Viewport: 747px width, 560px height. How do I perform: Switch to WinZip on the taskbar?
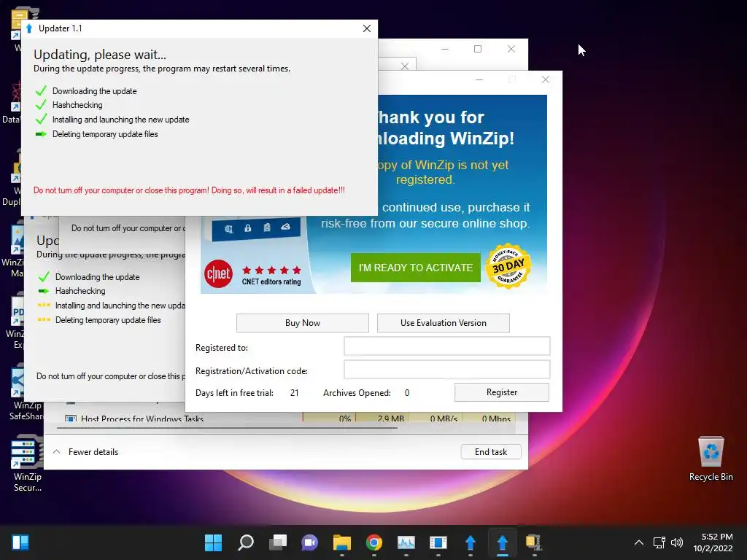click(534, 542)
